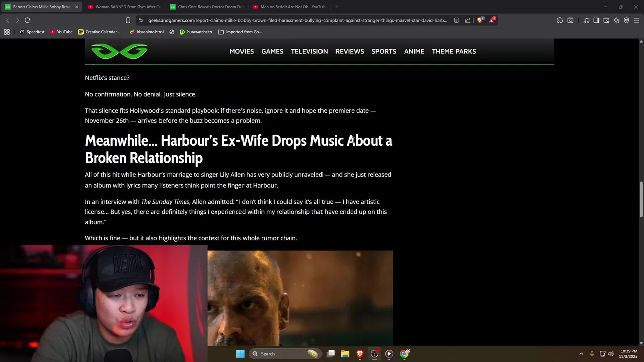Screen dimensions: 644x362
Task: Reload the current page
Action: (27, 20)
